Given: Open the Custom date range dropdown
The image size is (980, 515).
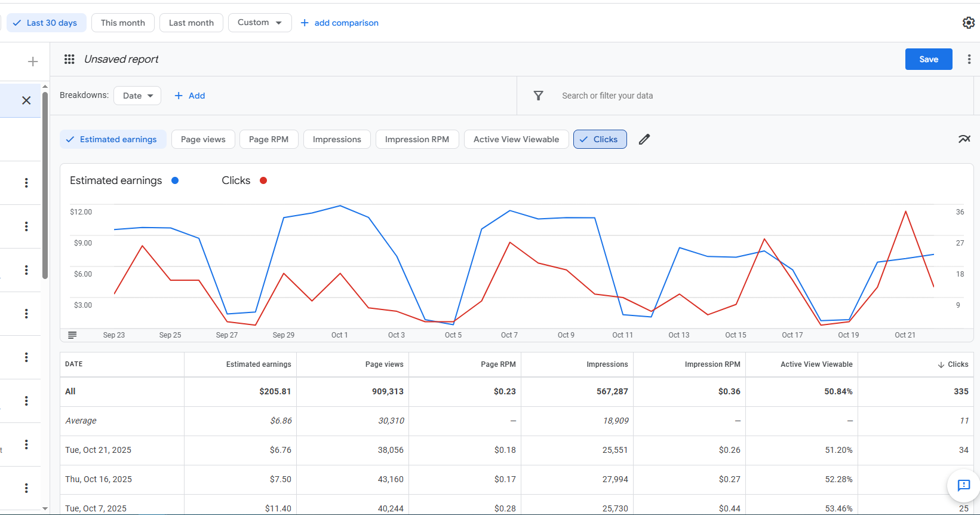Looking at the screenshot, I should click(x=259, y=23).
